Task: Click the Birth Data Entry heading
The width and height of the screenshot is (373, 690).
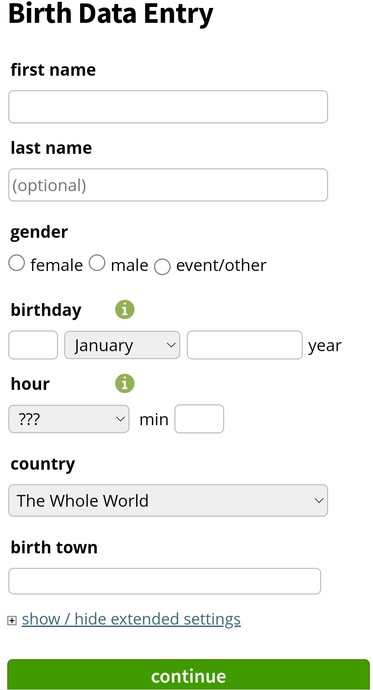Action: tap(111, 13)
